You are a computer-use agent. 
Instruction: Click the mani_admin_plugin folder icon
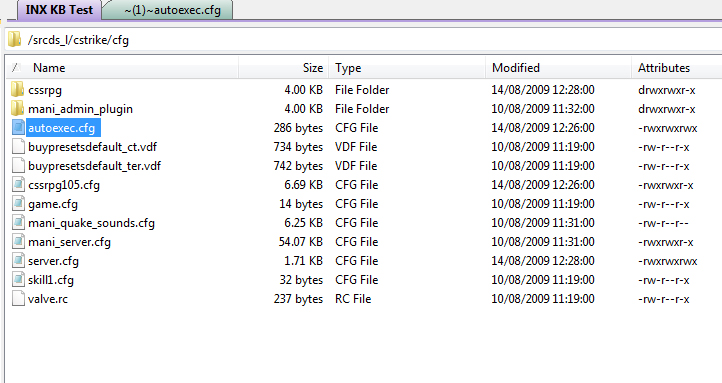tap(17, 108)
